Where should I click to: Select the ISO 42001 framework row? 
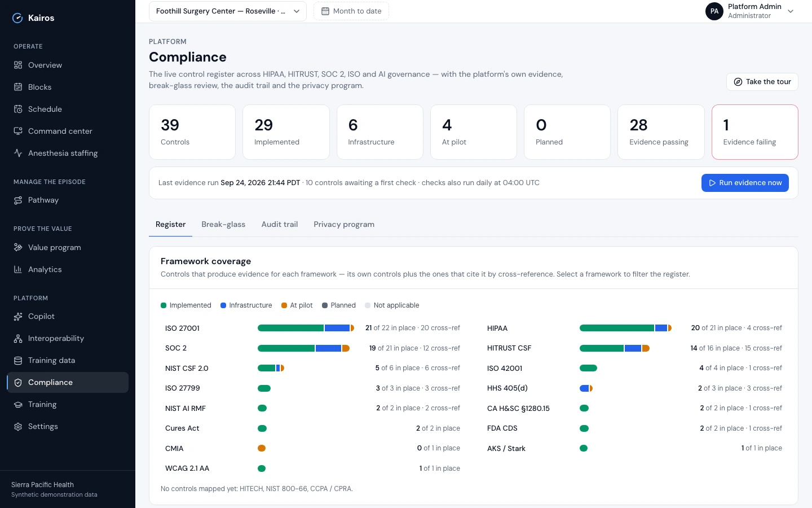point(634,368)
